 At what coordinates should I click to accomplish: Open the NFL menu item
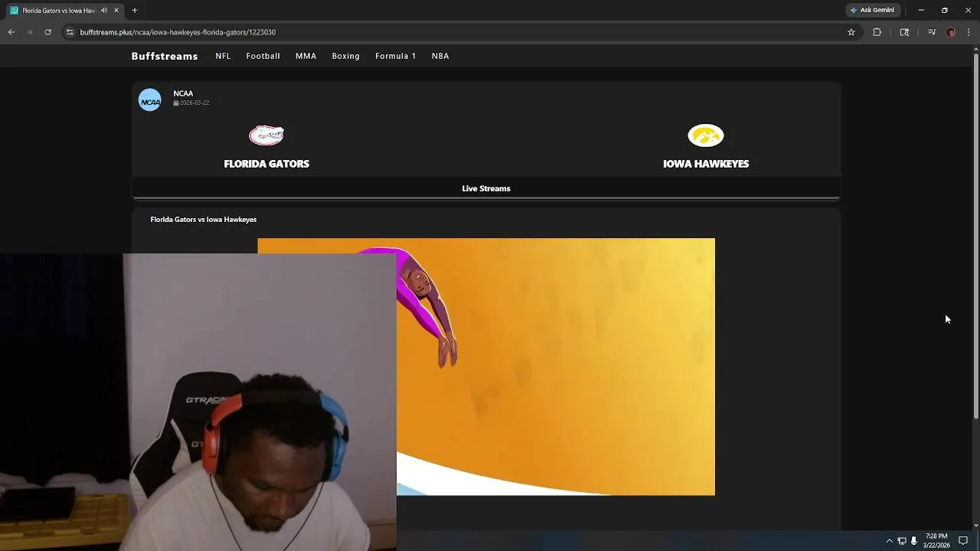(223, 56)
